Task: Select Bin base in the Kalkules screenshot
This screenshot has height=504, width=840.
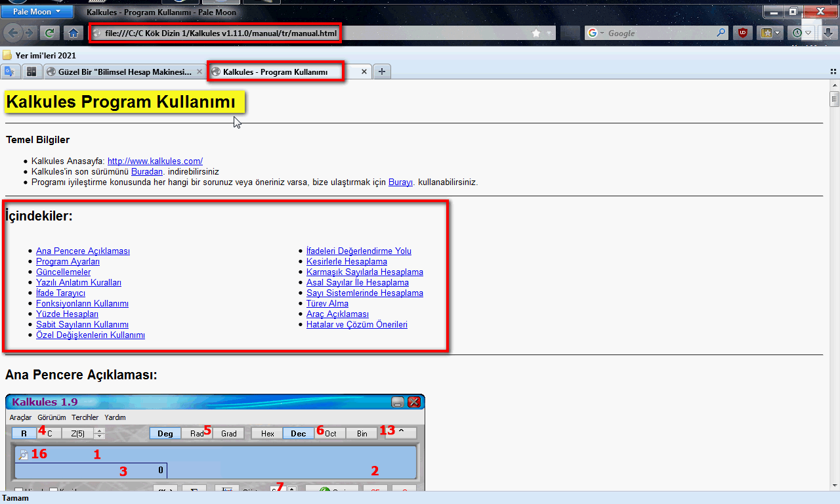Action: coord(362,433)
